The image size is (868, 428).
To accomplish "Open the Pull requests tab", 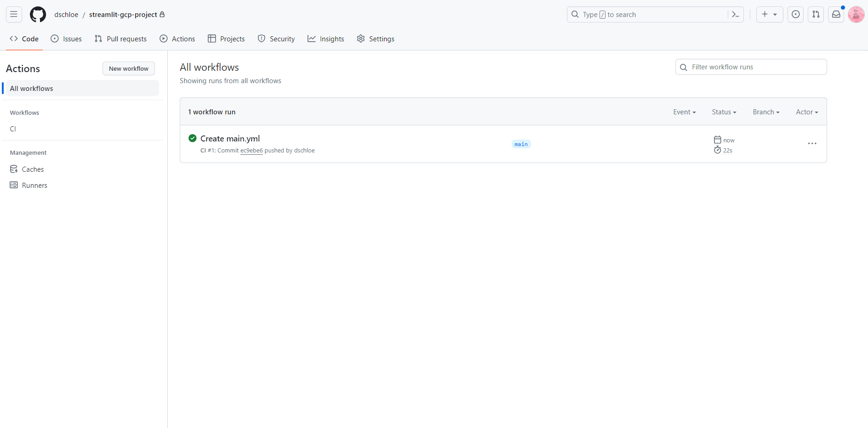I will coord(120,39).
